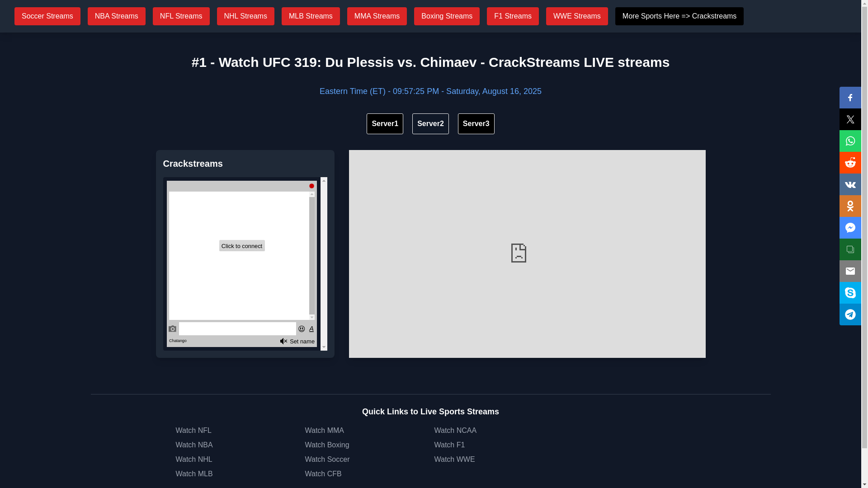This screenshot has width=868, height=488.
Task: Click the UFC 319 page heading
Action: 430,62
